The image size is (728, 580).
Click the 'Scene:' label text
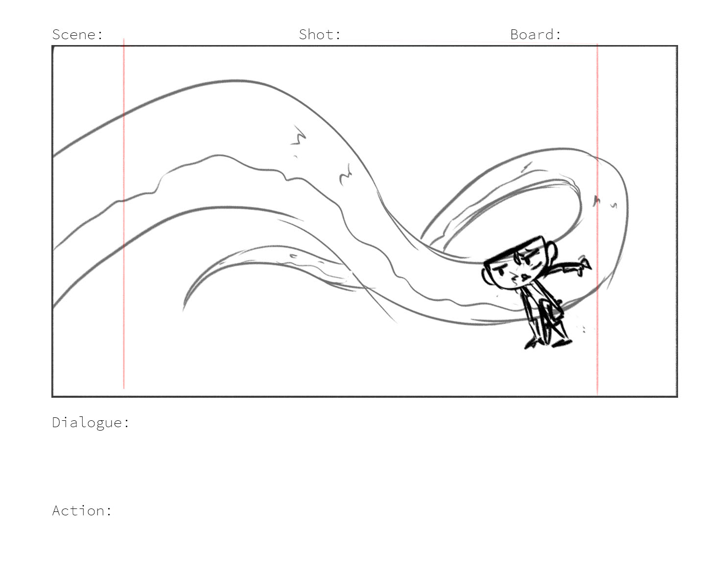click(x=77, y=35)
